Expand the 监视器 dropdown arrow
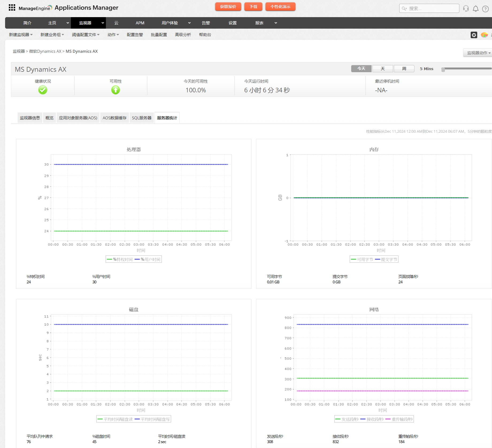This screenshot has width=492, height=448. tap(103, 23)
